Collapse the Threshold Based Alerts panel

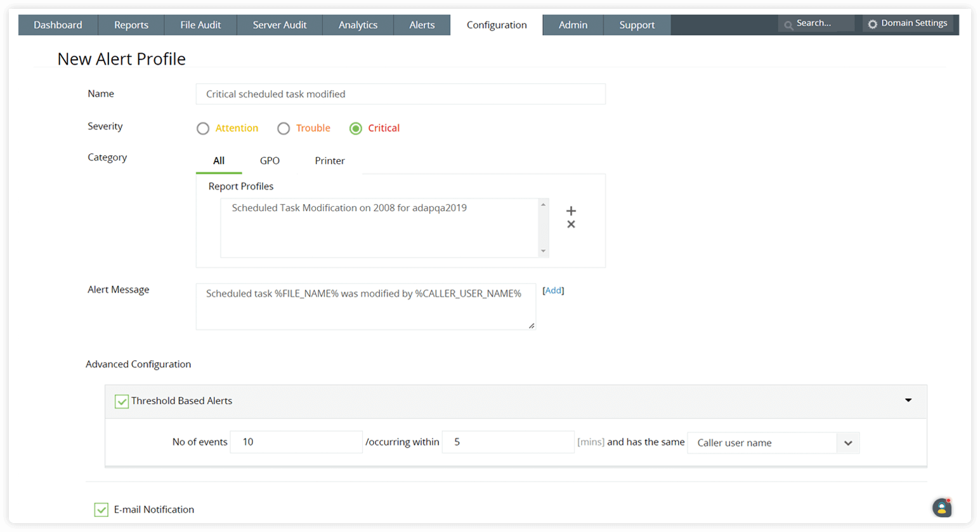(908, 401)
